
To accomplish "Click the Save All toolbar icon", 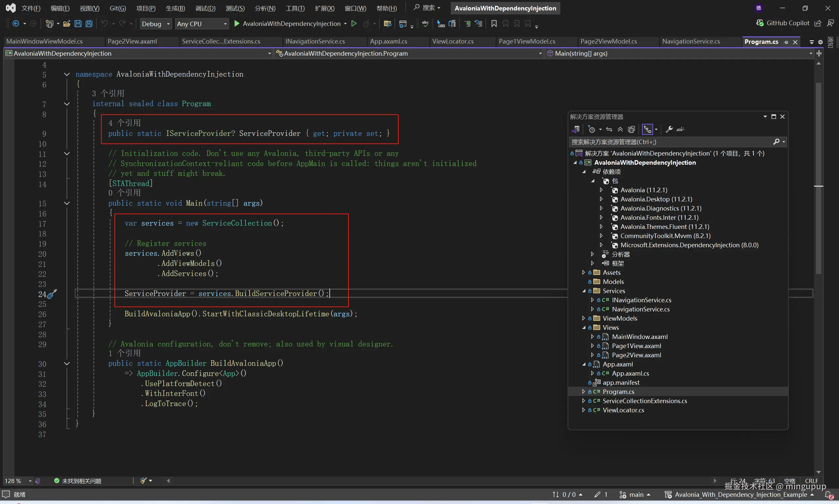I will 89,24.
